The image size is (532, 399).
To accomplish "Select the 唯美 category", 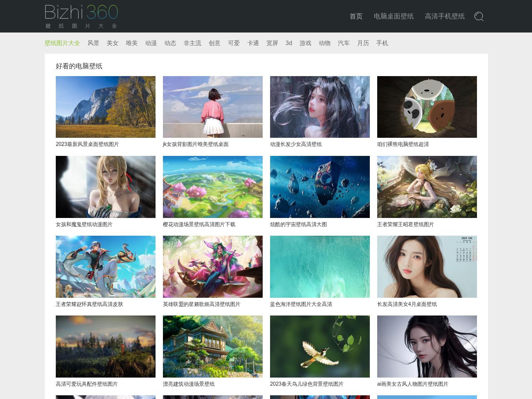I will point(132,43).
